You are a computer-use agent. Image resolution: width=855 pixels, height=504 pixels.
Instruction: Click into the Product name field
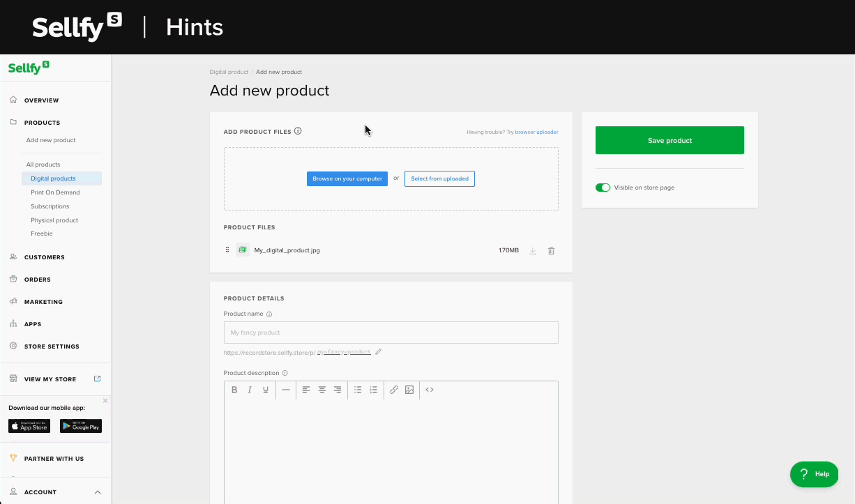click(x=391, y=333)
